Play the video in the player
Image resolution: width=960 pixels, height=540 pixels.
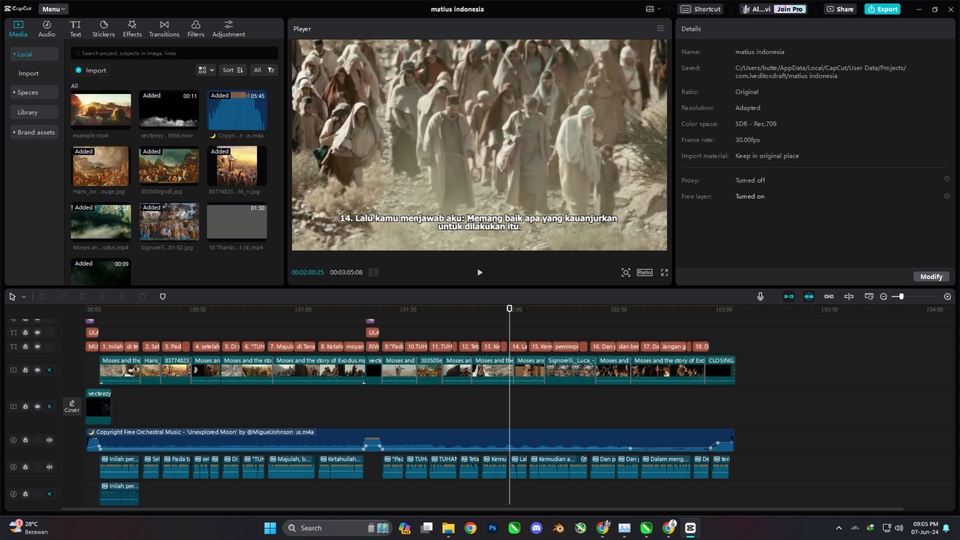[479, 272]
